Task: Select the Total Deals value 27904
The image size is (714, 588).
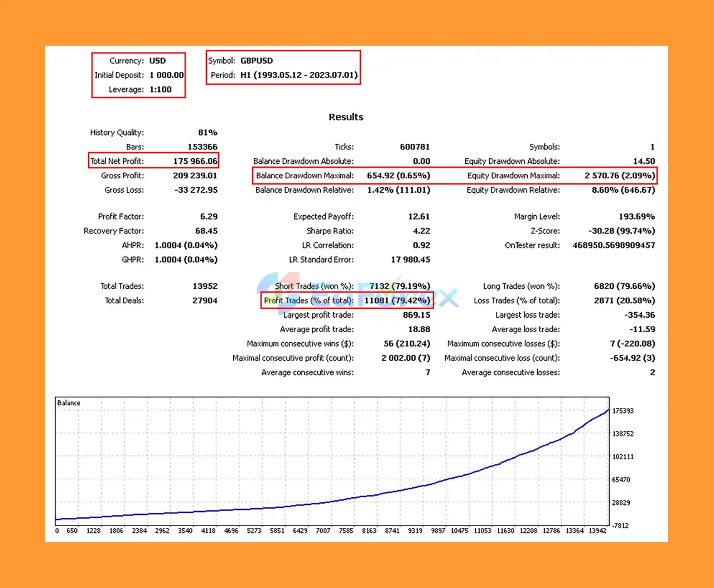Action: pos(205,300)
